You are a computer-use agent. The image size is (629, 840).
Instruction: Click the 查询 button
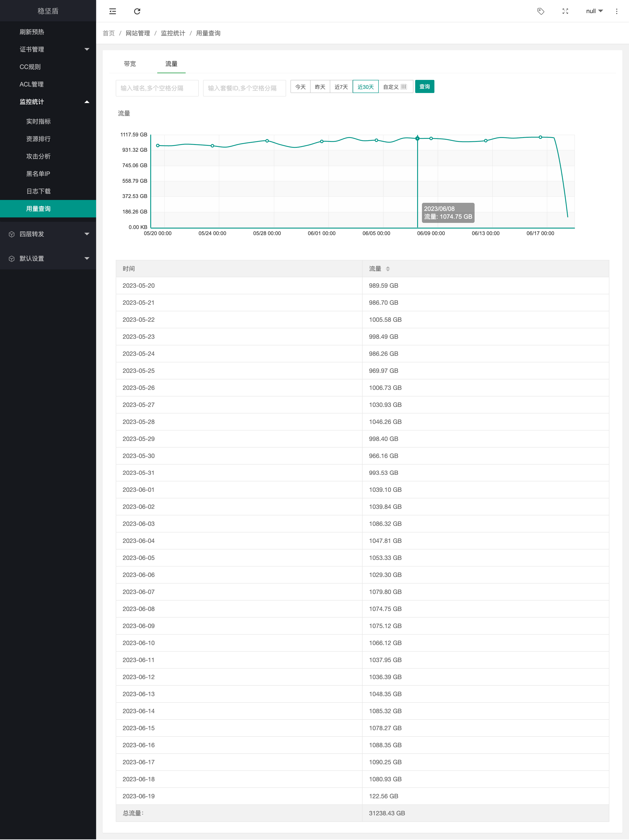[x=425, y=87]
